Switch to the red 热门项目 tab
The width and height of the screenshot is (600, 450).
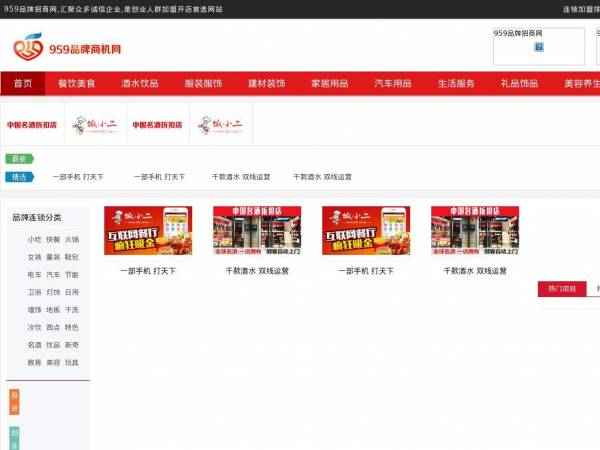coord(562,289)
